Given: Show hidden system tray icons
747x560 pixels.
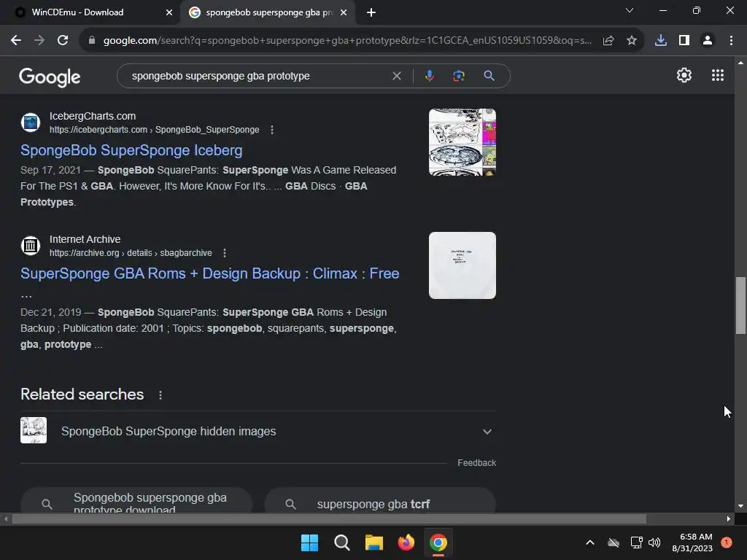Looking at the screenshot, I should [x=589, y=542].
